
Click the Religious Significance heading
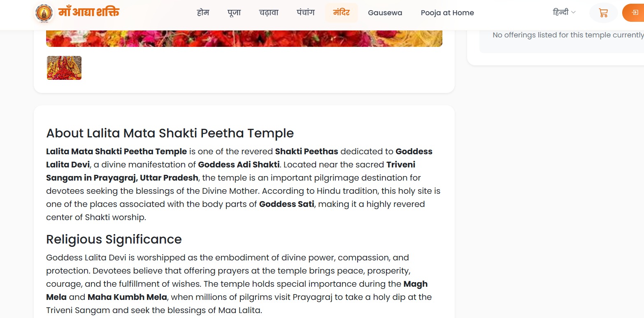point(114,239)
